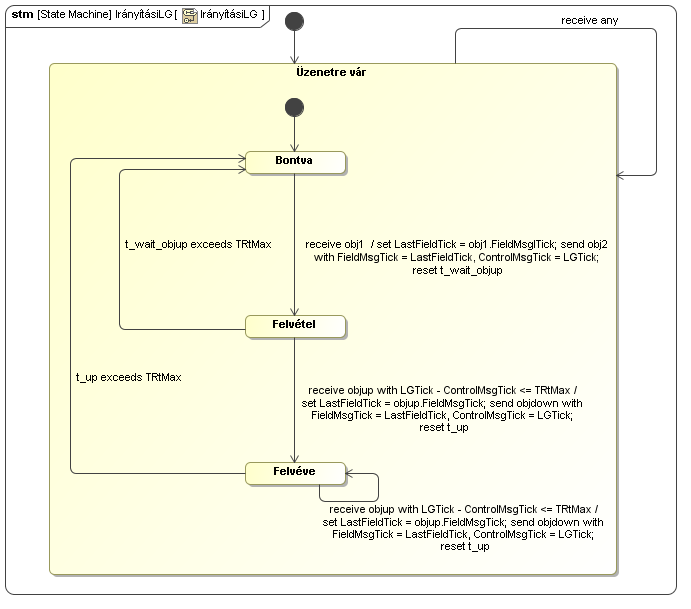Click the Felvéve self-transition 'receive objup' label
The width and height of the screenshot is (691, 609).
click(x=463, y=527)
